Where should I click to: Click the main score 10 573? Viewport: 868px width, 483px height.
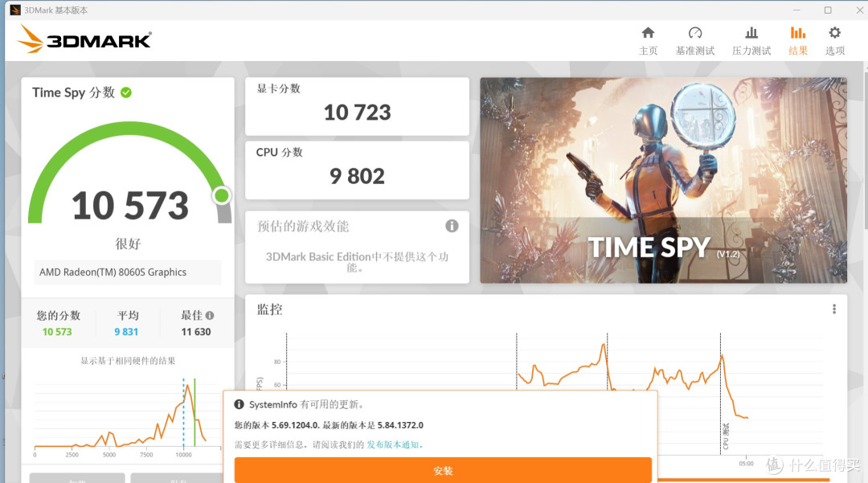tap(130, 205)
